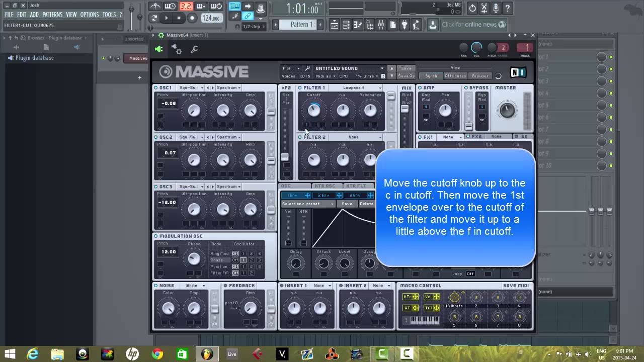Open the plugin wrapper settings gear icon
644x362 pixels.
[176, 49]
